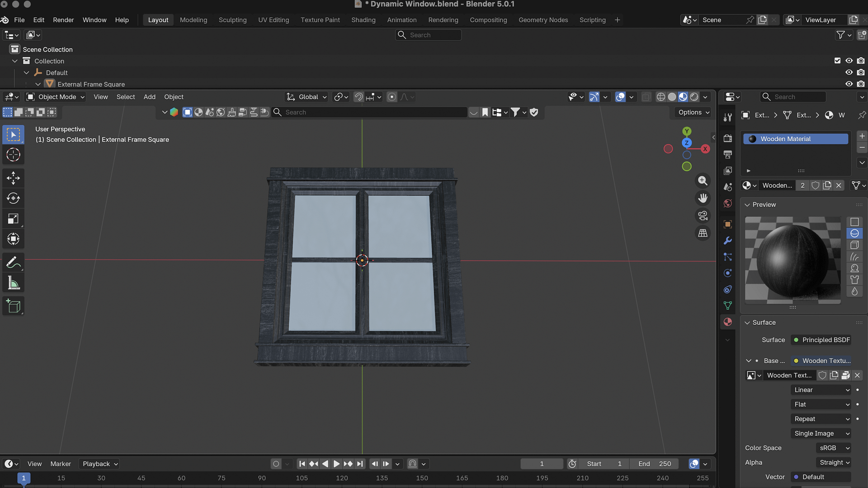Screen dimensions: 868x488
Task: Activate the Annotate pencil tool
Action: [x=13, y=263]
